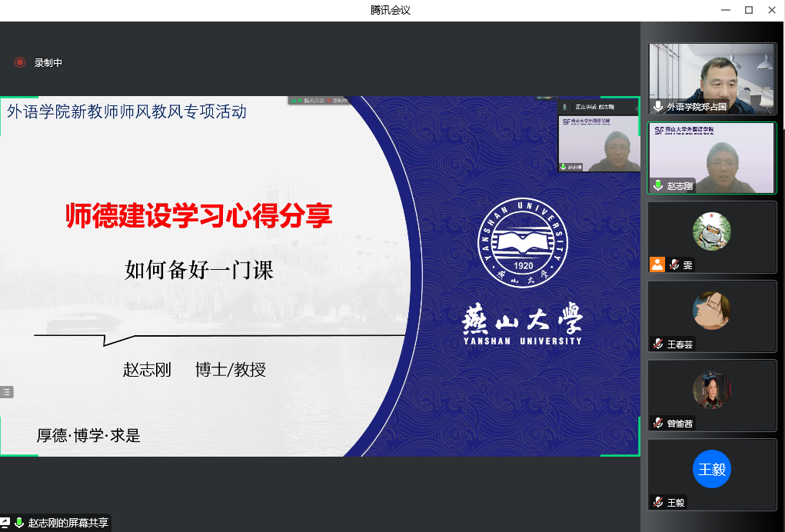Click the orange host badge on 雯's tile

coord(657,264)
